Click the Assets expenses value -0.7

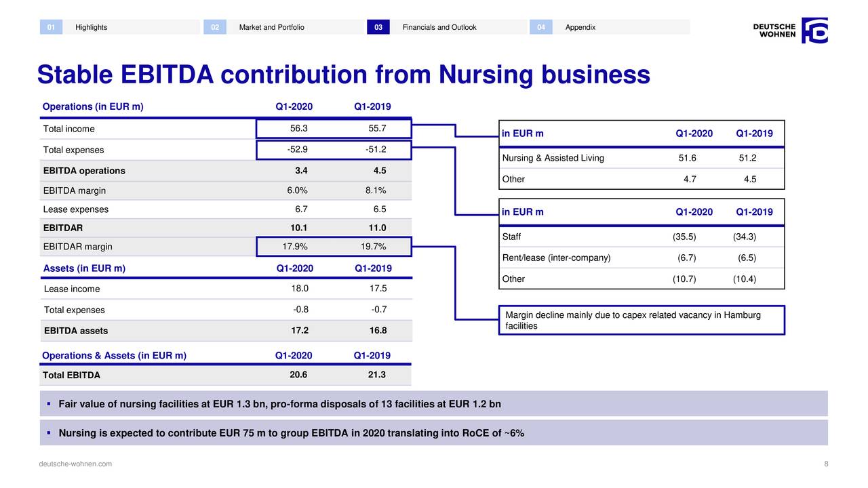(x=379, y=310)
